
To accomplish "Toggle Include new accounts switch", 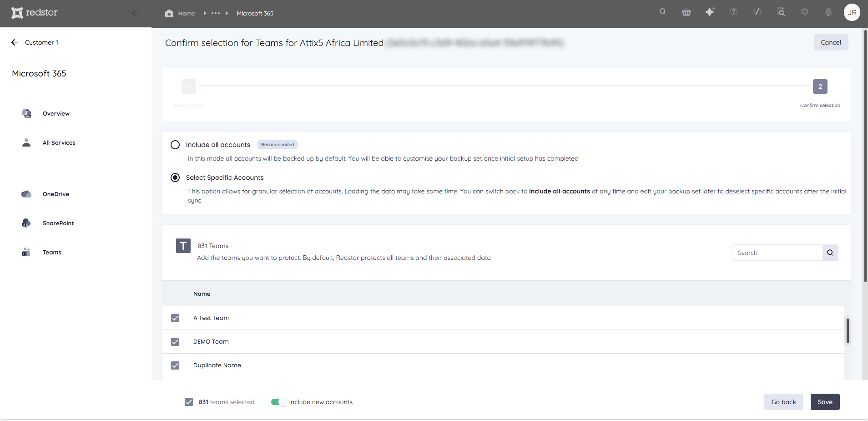I will pos(278,402).
